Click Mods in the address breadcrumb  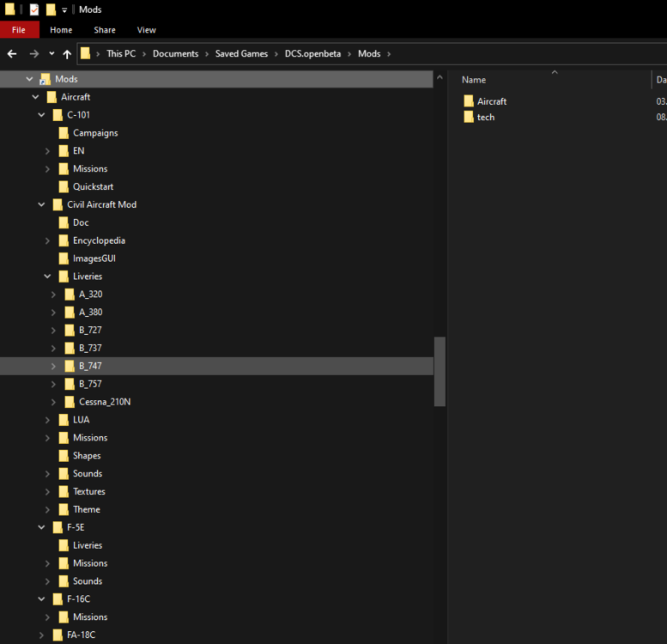(369, 53)
